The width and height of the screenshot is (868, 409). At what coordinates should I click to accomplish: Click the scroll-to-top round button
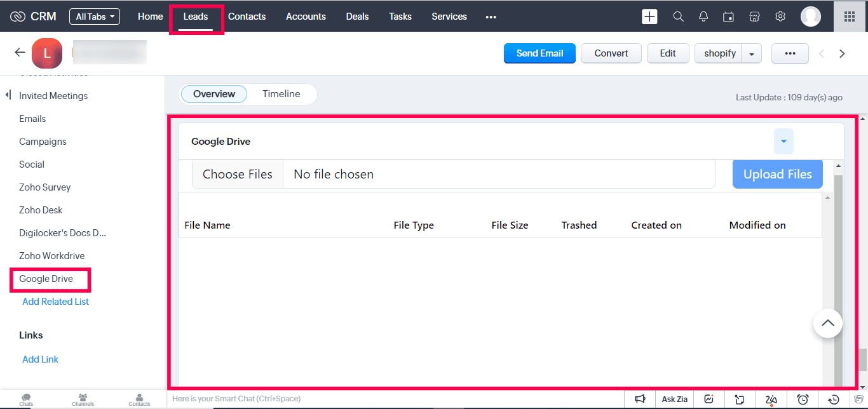pos(828,323)
